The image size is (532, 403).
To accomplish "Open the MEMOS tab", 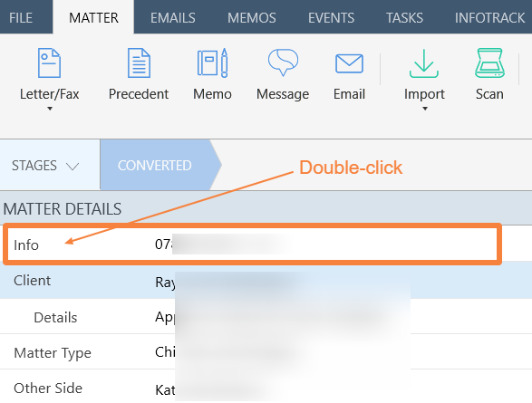I will (252, 17).
